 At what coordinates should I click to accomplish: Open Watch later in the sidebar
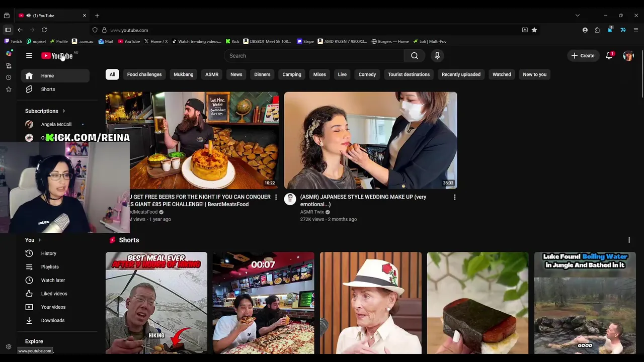point(55,281)
